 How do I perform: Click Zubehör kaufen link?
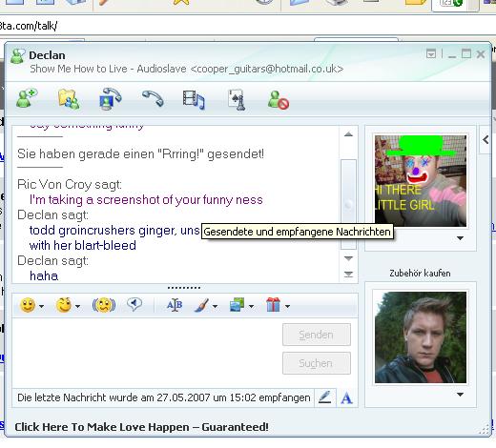point(420,273)
